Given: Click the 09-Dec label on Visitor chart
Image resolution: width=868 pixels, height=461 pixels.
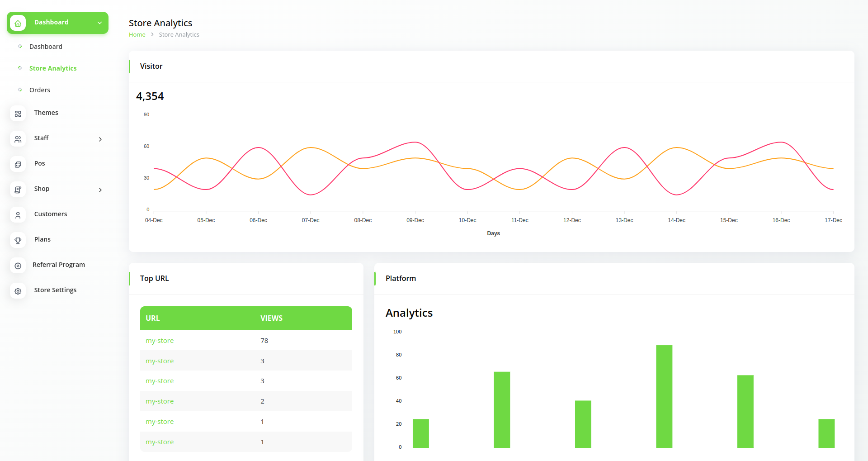Looking at the screenshot, I should (x=415, y=220).
